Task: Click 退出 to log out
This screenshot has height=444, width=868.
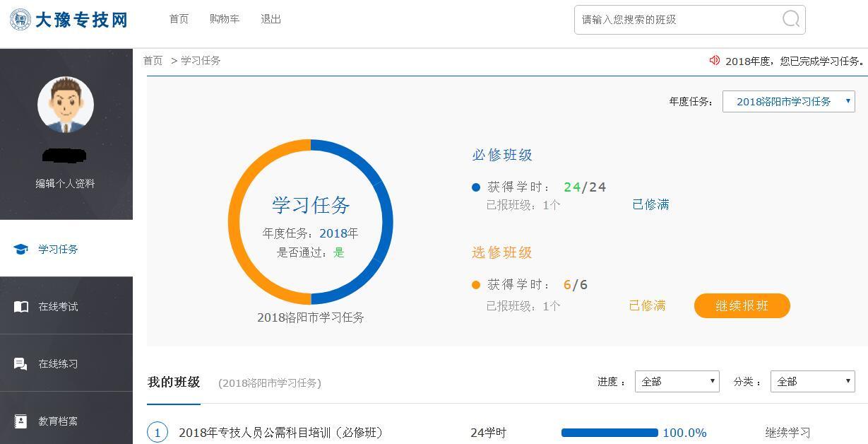Action: 270,19
